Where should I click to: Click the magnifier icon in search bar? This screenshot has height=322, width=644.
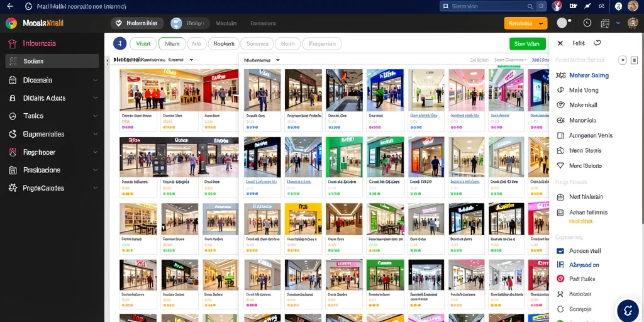pyautogui.click(x=530, y=6)
